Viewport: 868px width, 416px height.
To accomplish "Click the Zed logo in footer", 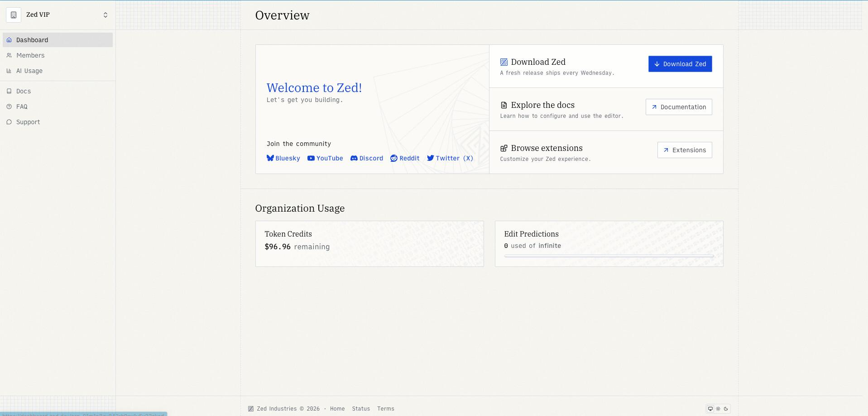I will tap(251, 409).
